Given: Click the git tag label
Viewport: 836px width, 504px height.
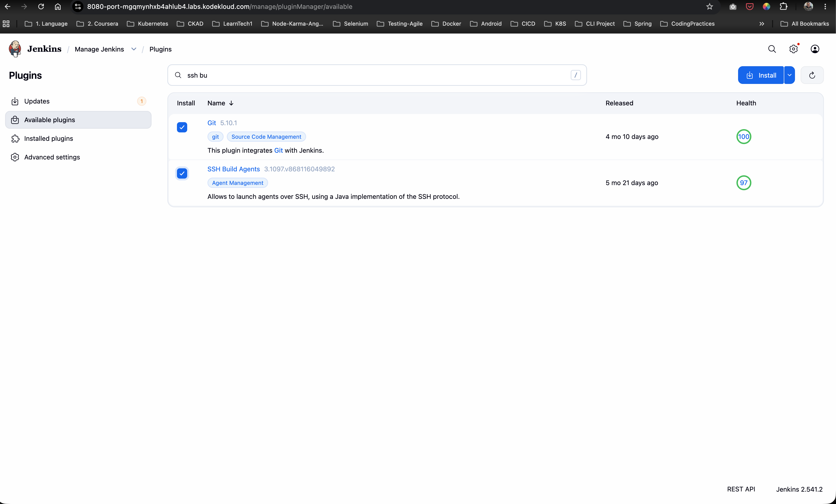Looking at the screenshot, I should point(215,137).
